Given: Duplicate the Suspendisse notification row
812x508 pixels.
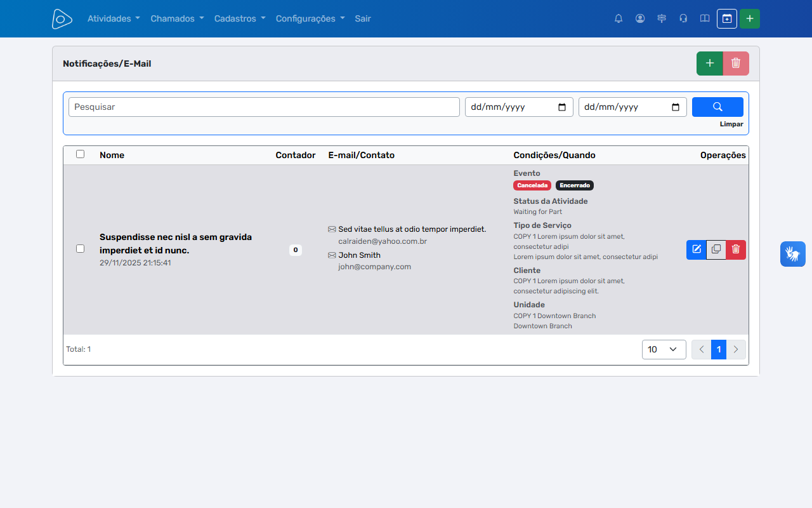Looking at the screenshot, I should pyautogui.click(x=716, y=250).
